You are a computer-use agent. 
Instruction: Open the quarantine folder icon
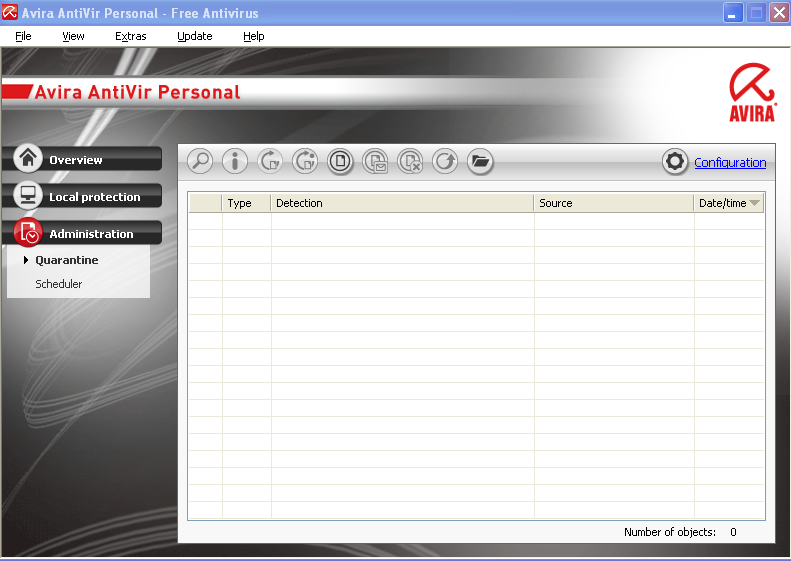click(480, 162)
